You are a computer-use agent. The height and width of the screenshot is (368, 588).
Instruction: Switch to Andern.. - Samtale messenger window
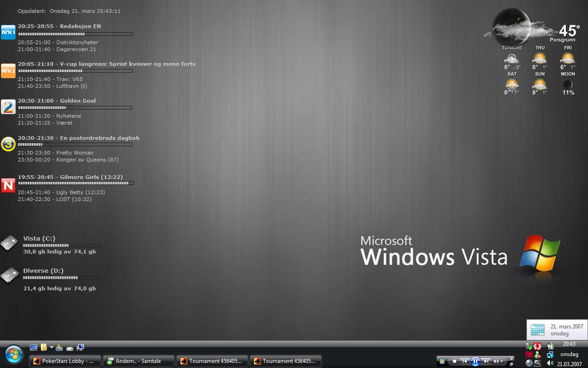[139, 361]
